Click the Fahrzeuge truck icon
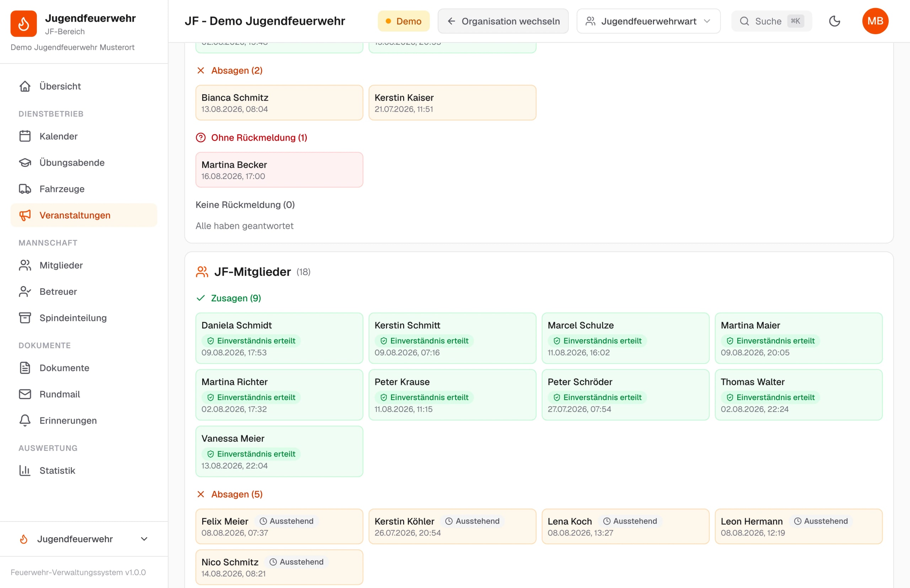The image size is (910, 588). pos(25,189)
